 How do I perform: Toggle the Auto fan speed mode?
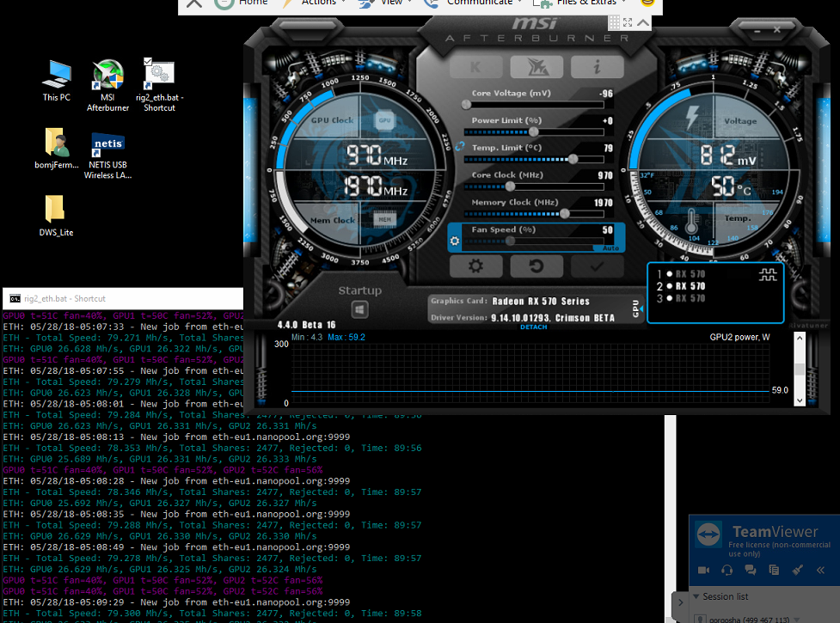610,248
